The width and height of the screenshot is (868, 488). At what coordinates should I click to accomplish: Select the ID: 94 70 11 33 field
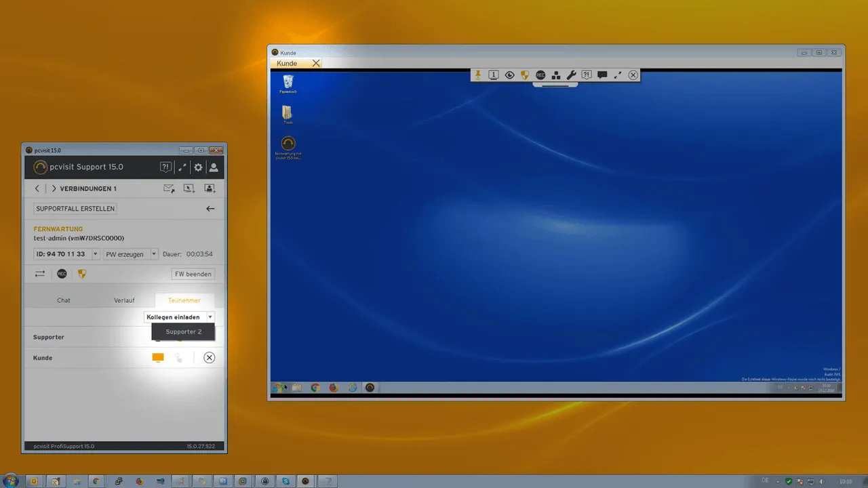tap(62, 254)
